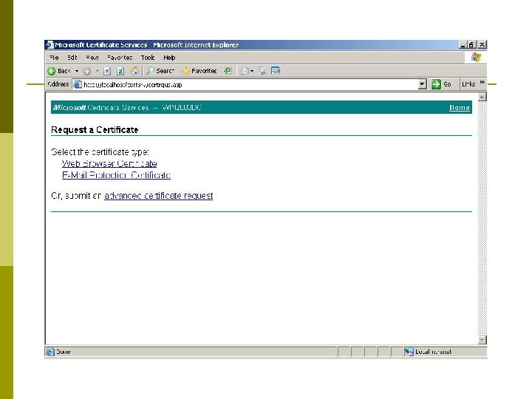
Task: Click the IE title bar icon
Action: [50, 44]
